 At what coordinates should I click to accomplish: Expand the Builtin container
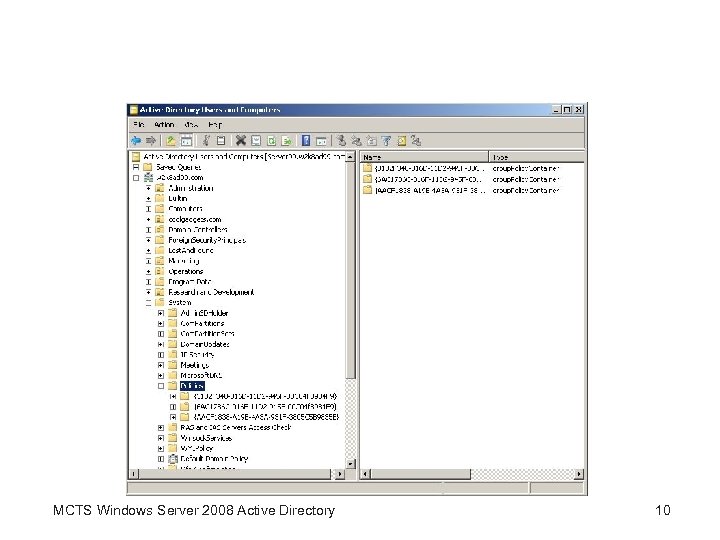148,199
